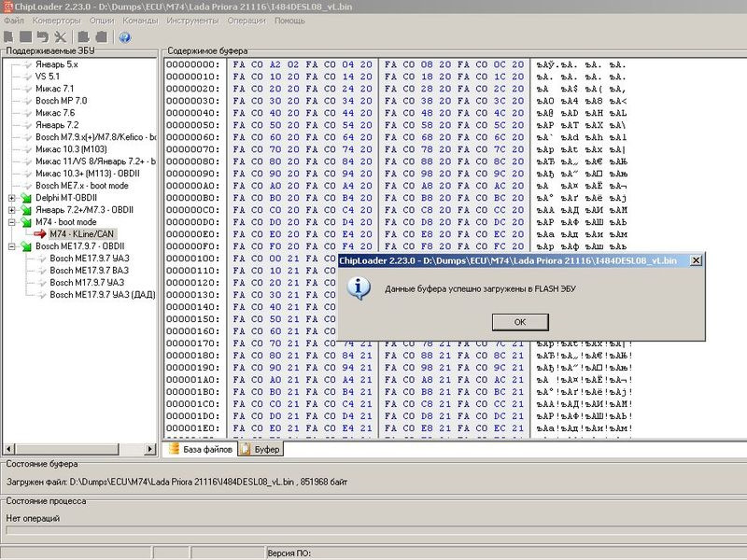Confirm the dialog with the OK button
Image resolution: width=747 pixels, height=560 pixels.
(520, 322)
